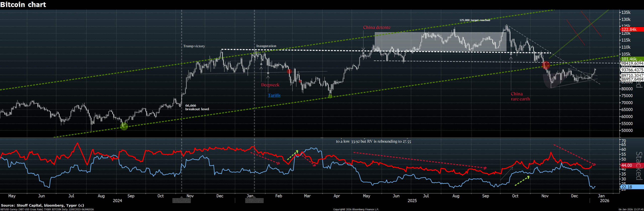Open the blue underlined Tariffs link

pos(274,95)
